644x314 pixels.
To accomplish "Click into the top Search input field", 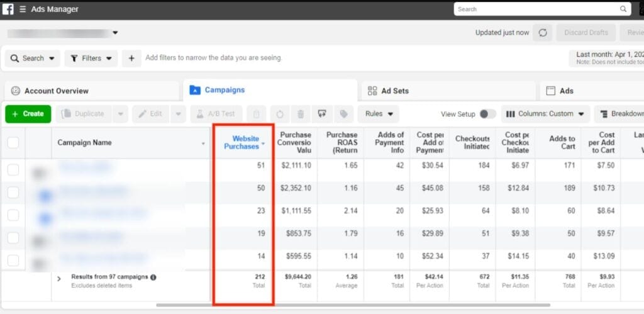I will (x=542, y=9).
